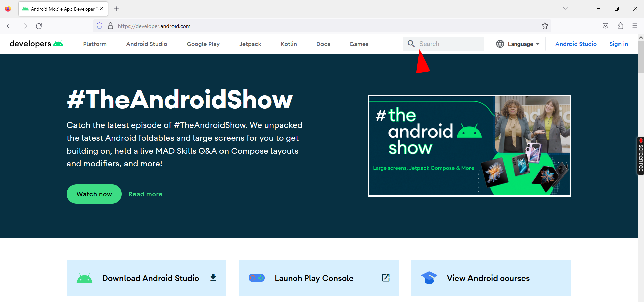
Task: Click the graduation cap icon for Android courses
Action: point(429,278)
